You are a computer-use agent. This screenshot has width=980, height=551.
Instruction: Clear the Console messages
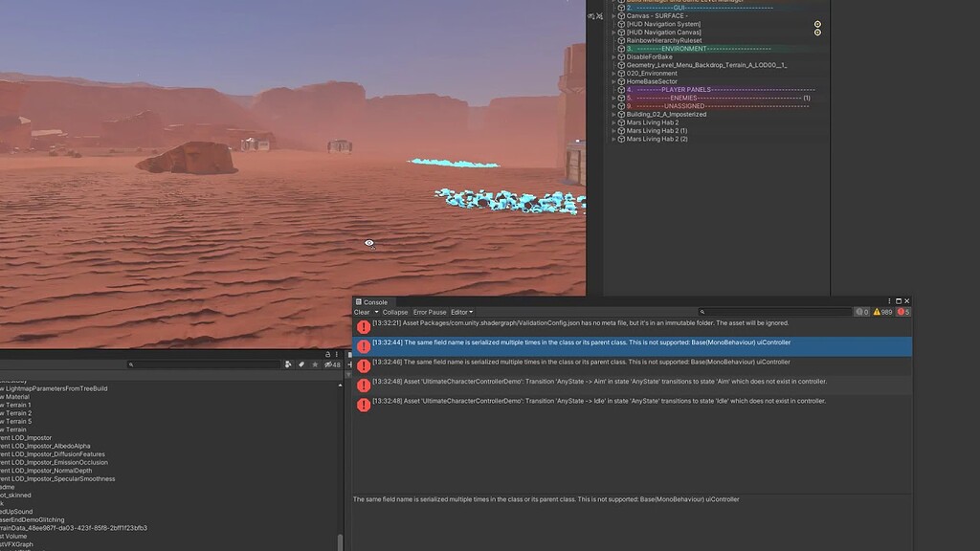click(361, 312)
